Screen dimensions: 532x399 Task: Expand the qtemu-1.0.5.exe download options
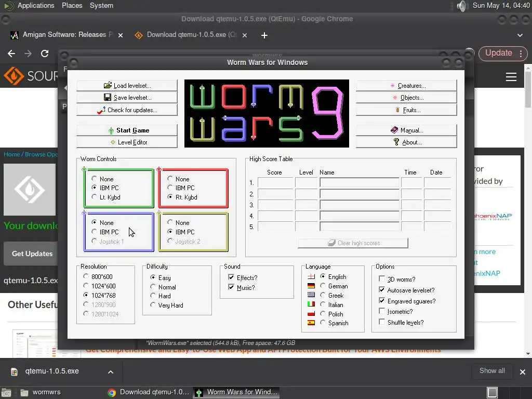click(x=111, y=372)
